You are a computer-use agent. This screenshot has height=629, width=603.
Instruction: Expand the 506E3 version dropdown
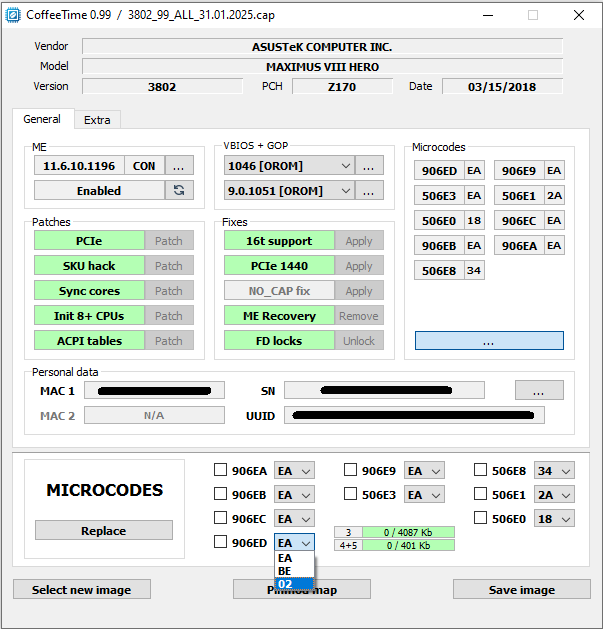click(424, 495)
